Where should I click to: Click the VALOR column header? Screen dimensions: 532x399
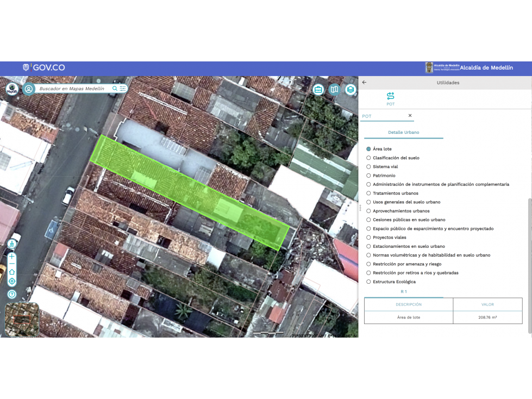point(487,304)
